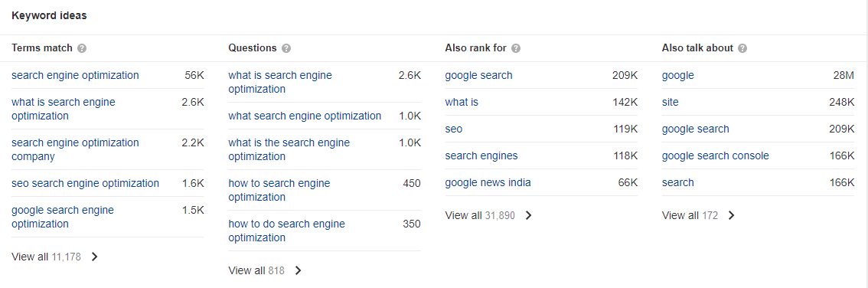Screen dimensions: 868x288
Task: View all 11,178 terms match keywords
Action: pyautogui.click(x=47, y=257)
